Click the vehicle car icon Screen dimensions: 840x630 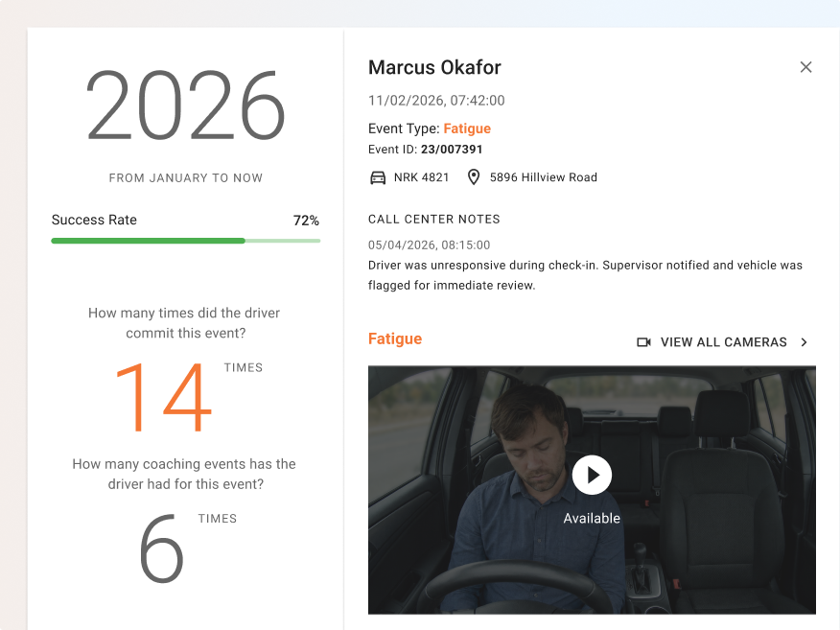(378, 177)
